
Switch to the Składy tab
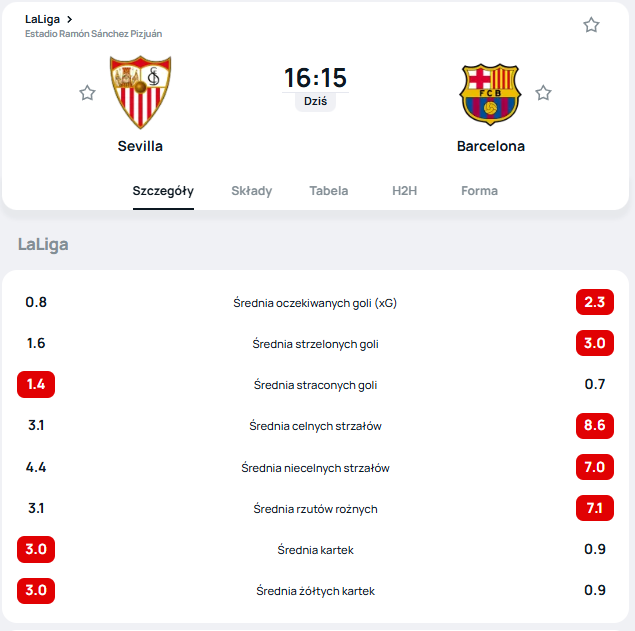pyautogui.click(x=251, y=191)
